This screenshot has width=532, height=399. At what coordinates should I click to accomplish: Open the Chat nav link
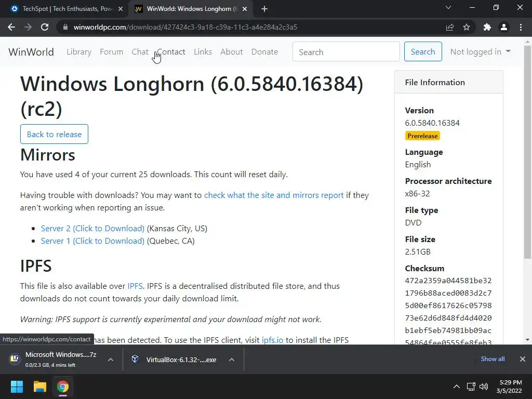click(140, 52)
